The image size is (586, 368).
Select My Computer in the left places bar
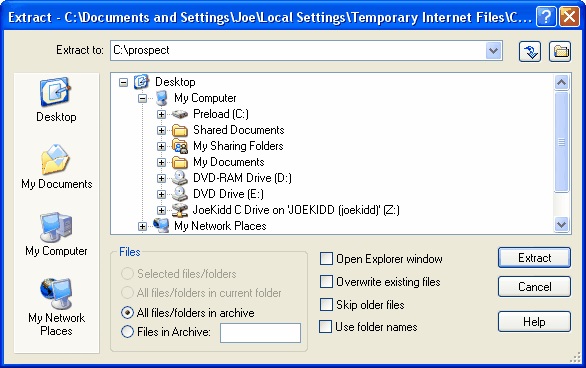click(x=56, y=234)
